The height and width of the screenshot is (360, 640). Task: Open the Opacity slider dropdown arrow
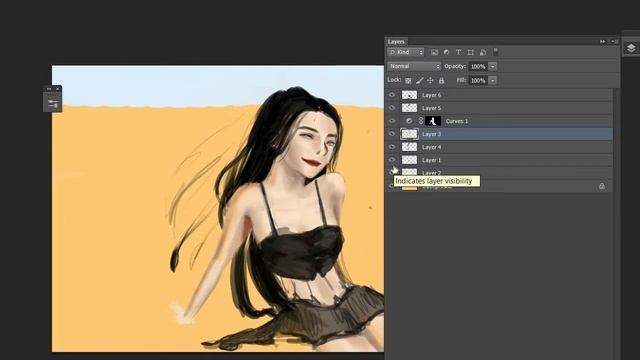(x=493, y=67)
